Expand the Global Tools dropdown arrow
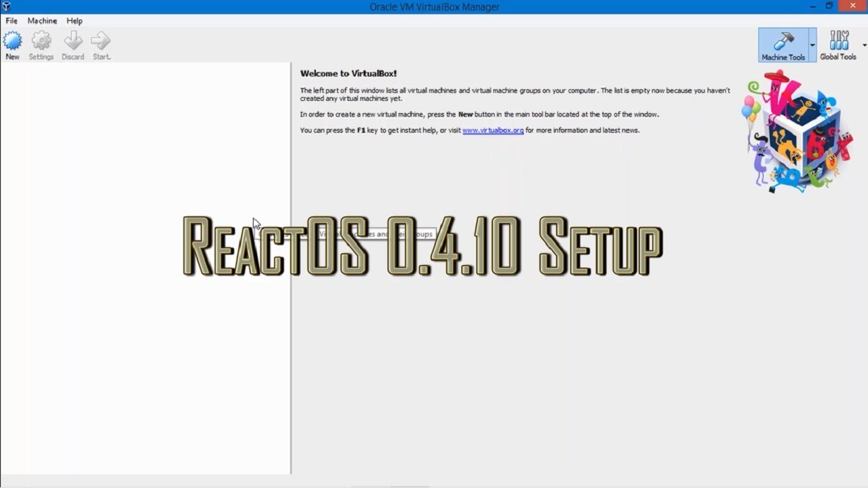The image size is (868, 488). pos(864,45)
